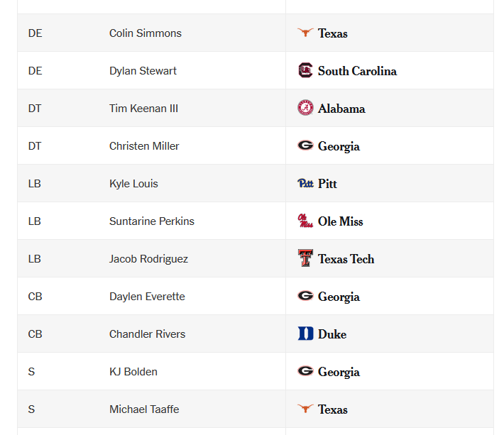
Task: Select the Suntarine Perkins player name
Action: coord(152,221)
